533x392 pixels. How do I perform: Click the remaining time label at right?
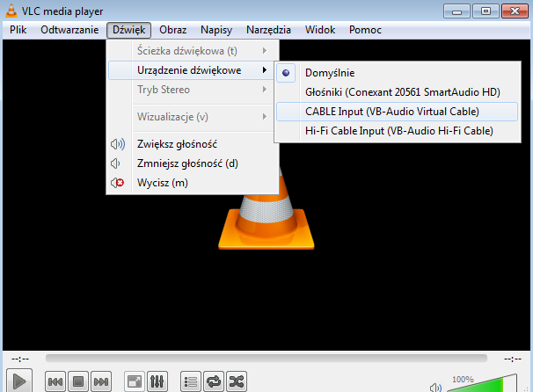coord(513,359)
